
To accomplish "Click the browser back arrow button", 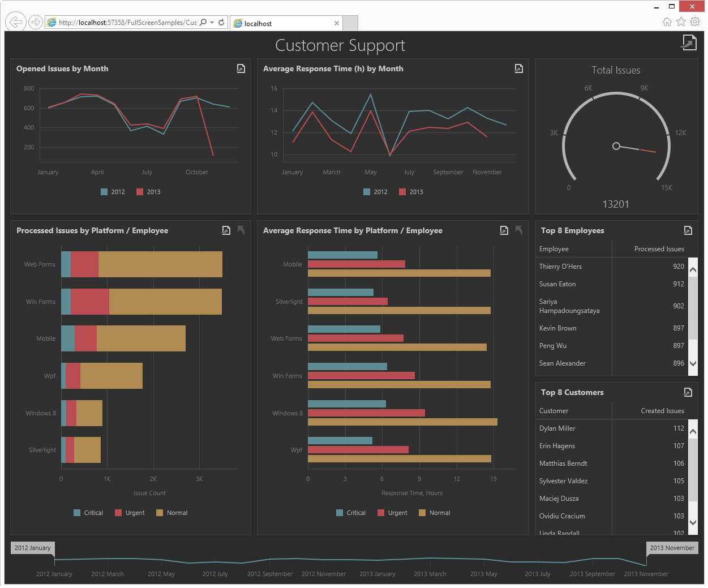I will coord(15,22).
